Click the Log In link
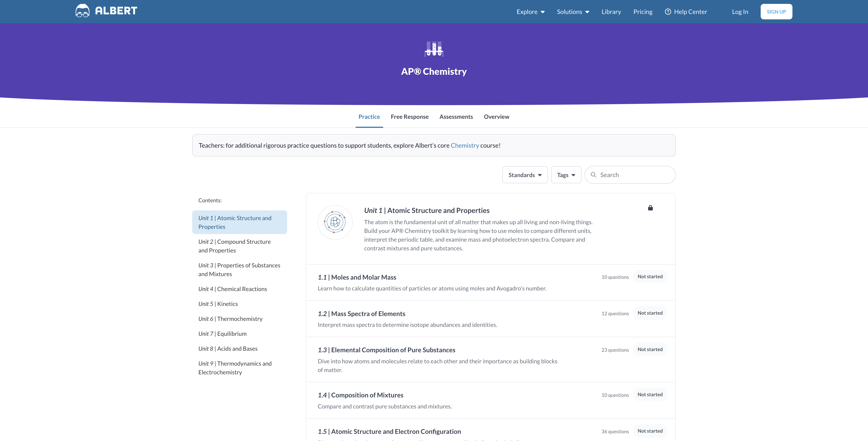Image resolution: width=868 pixels, height=441 pixels. click(740, 12)
